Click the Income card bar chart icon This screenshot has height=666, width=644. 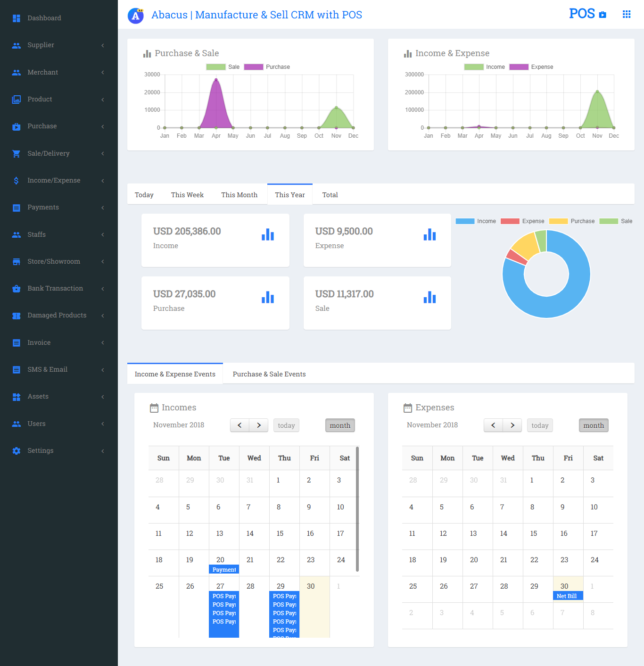[268, 234]
